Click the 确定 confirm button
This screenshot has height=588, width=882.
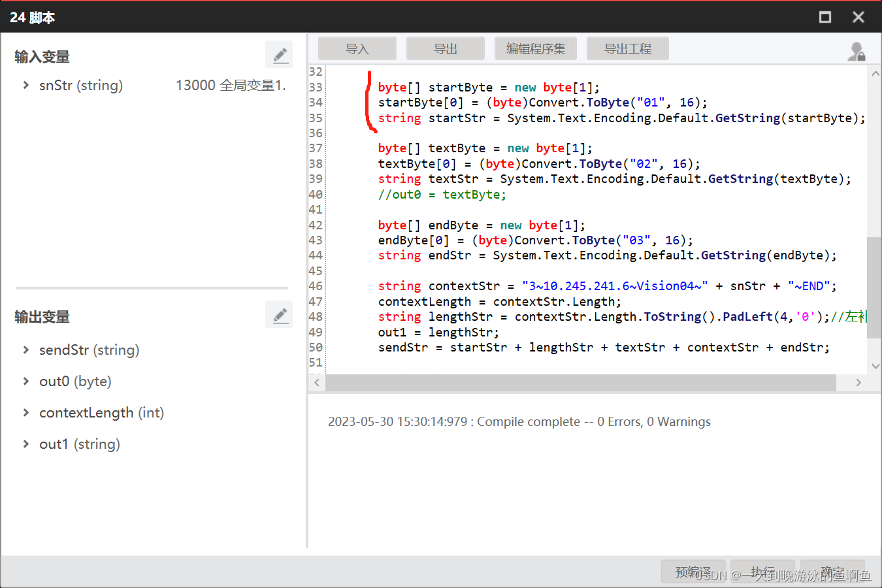pyautogui.click(x=832, y=572)
